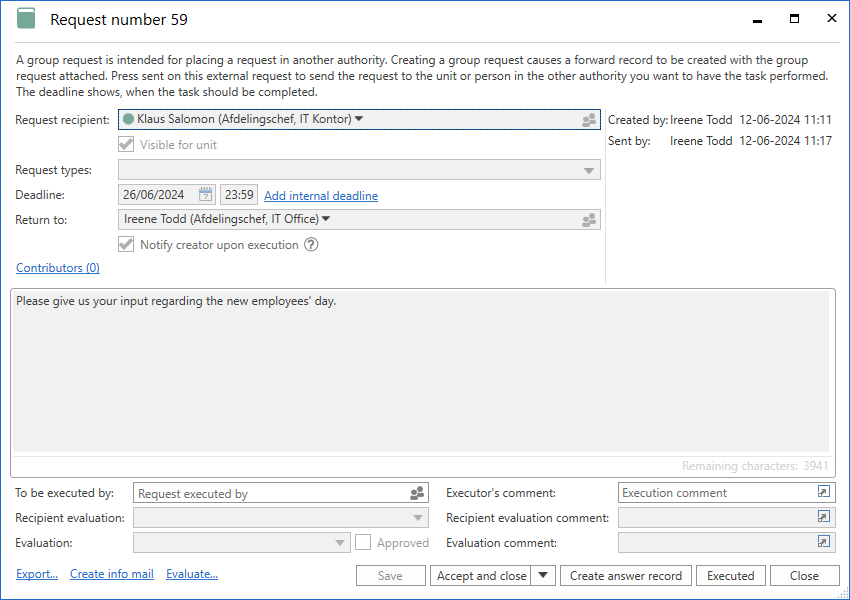The width and height of the screenshot is (850, 600).
Task: Click help icon beside Notify creator upon execution
Action: (311, 245)
